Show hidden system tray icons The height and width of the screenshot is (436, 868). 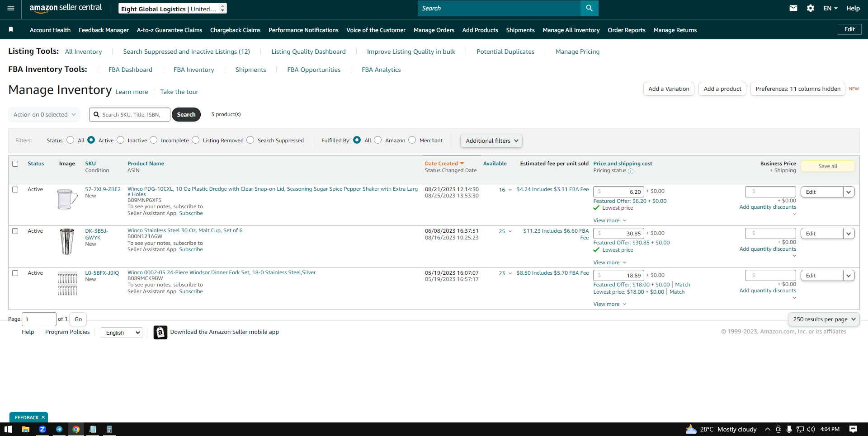tap(767, 429)
